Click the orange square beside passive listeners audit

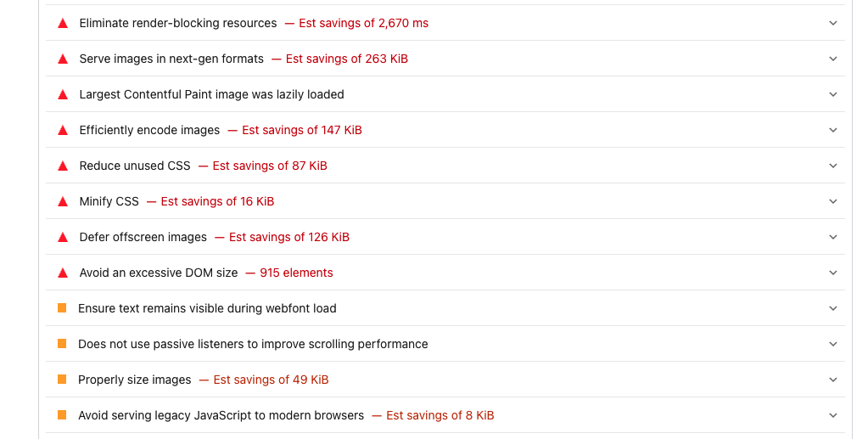62,344
